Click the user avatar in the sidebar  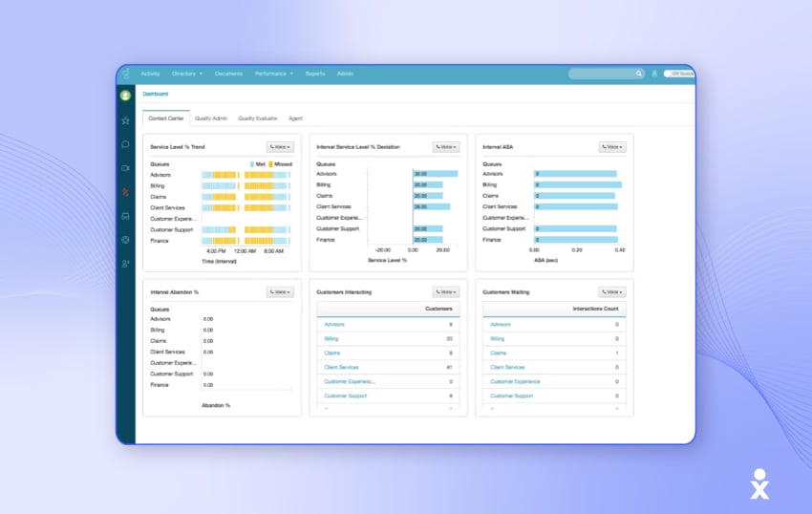[x=125, y=96]
